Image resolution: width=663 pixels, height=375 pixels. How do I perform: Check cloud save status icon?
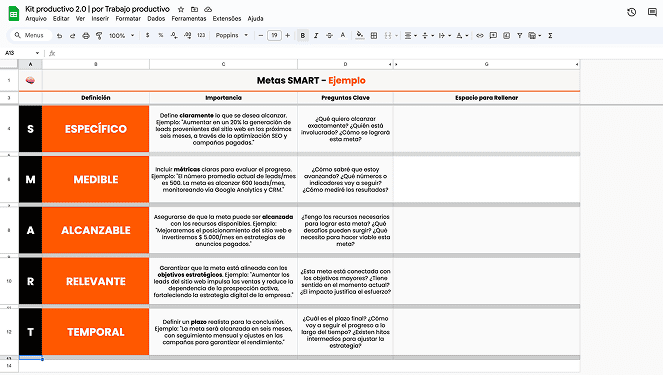(x=208, y=9)
